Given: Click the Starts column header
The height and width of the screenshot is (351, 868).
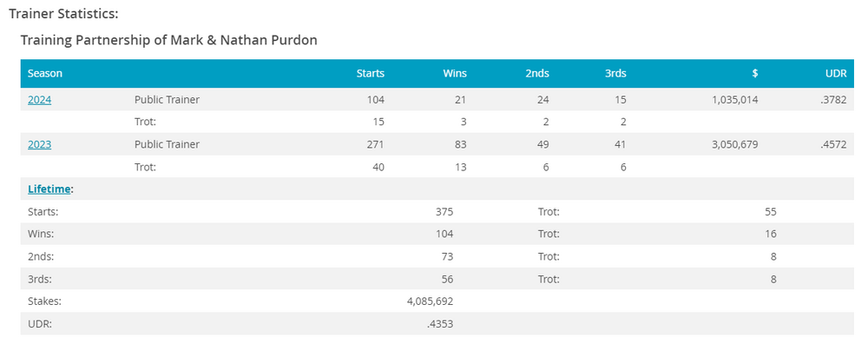Looking at the screenshot, I should click(x=371, y=74).
